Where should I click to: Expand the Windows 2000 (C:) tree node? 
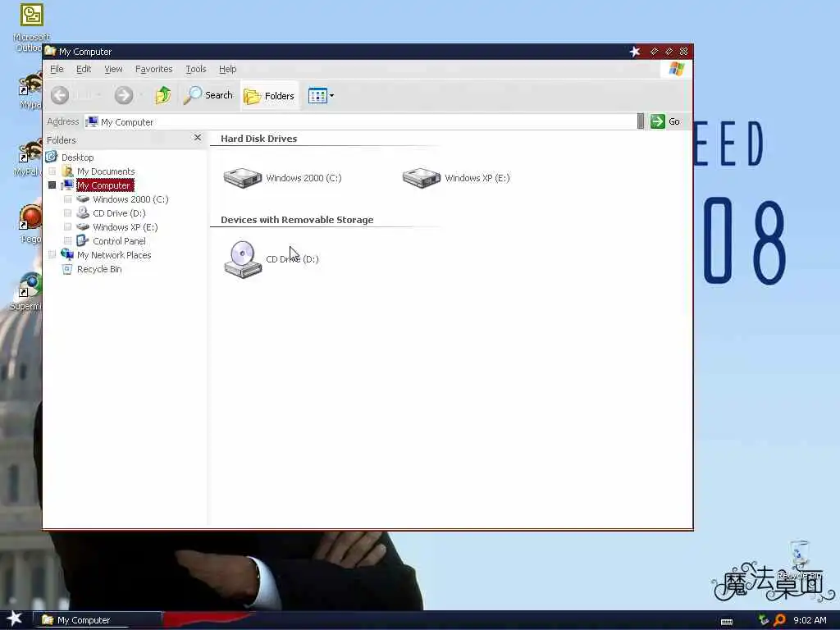[x=67, y=199]
